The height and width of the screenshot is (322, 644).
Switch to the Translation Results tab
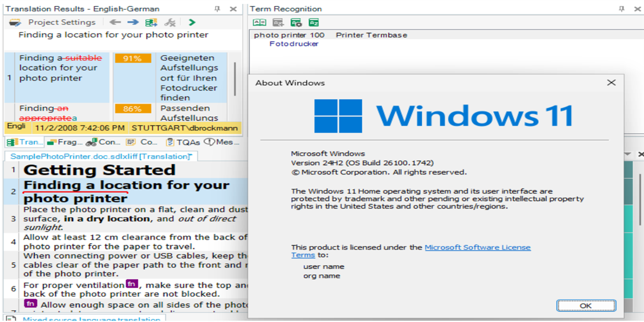(24, 142)
